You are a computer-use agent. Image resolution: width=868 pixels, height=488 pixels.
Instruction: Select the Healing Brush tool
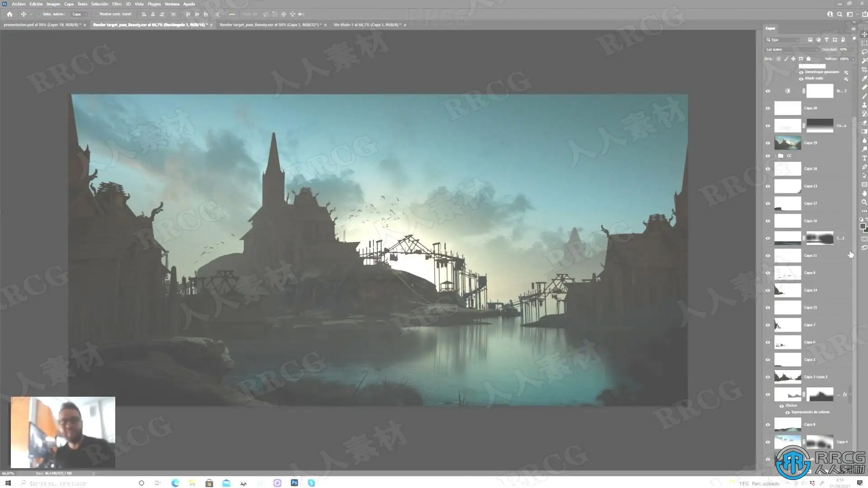864,87
